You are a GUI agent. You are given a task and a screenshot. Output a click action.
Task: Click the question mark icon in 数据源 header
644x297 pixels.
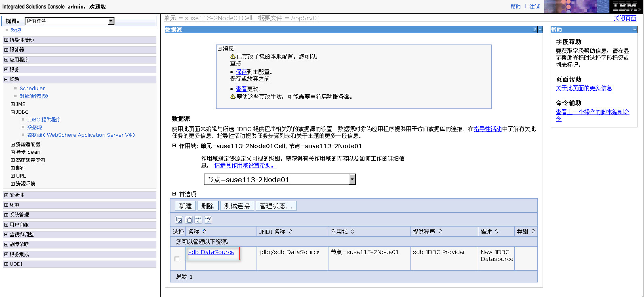535,30
